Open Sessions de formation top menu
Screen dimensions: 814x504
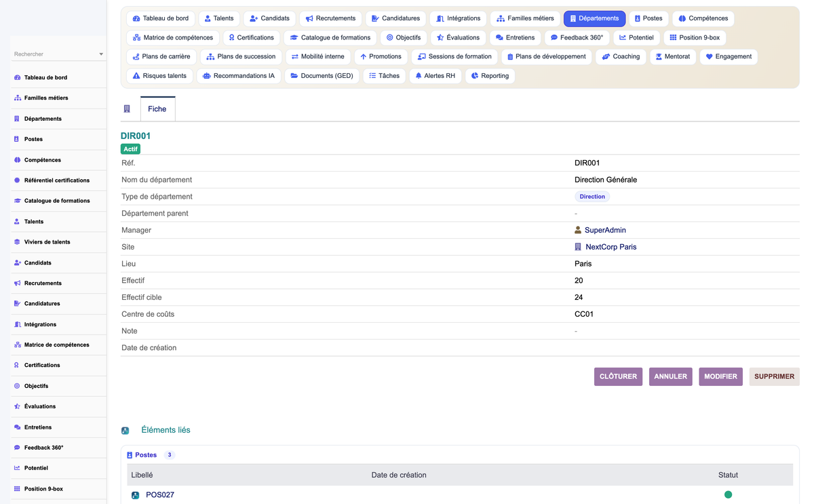tap(454, 56)
